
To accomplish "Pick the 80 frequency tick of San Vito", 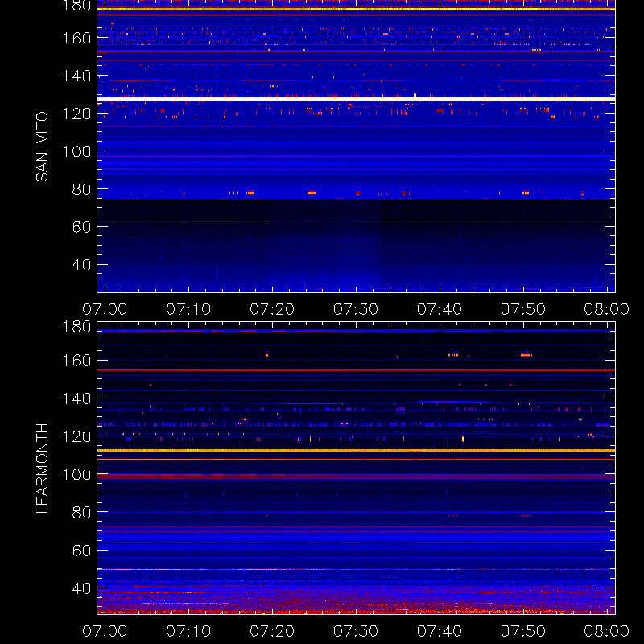I will click(x=82, y=189).
